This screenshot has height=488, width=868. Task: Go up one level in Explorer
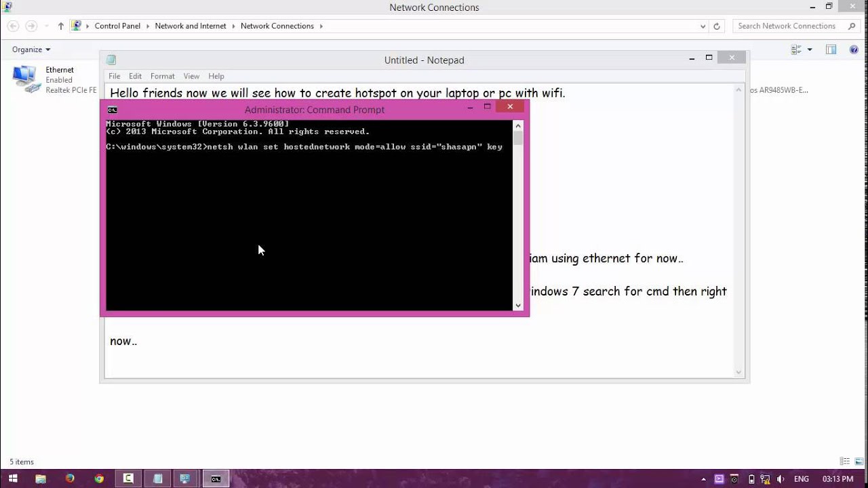pyautogui.click(x=60, y=26)
